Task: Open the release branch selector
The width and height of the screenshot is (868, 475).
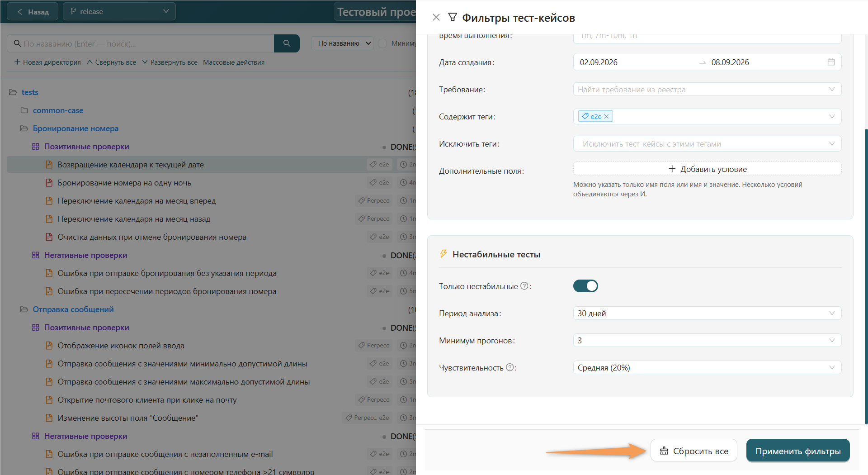Action: tap(119, 11)
